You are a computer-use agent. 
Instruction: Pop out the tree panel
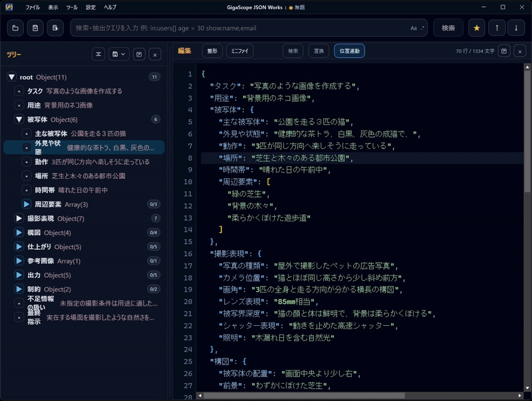coord(139,55)
